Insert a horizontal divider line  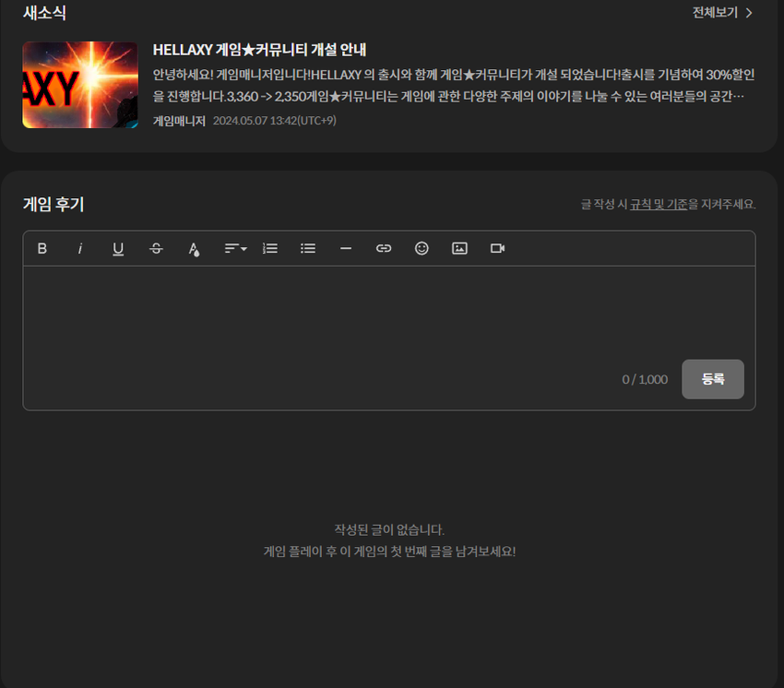click(346, 249)
